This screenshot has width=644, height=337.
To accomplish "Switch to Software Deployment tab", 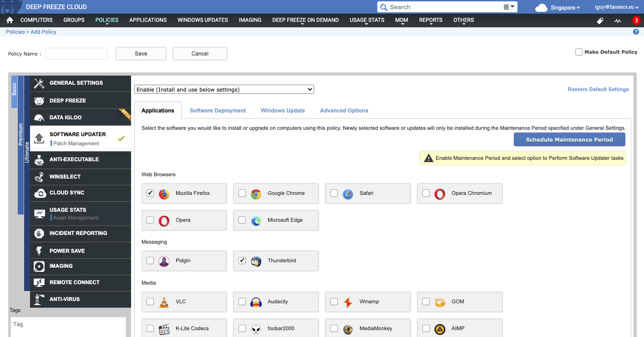I will [x=218, y=111].
